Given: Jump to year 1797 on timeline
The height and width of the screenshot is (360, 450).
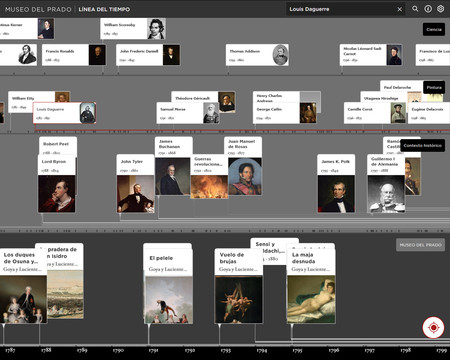Looking at the screenshot, I should click(369, 350).
